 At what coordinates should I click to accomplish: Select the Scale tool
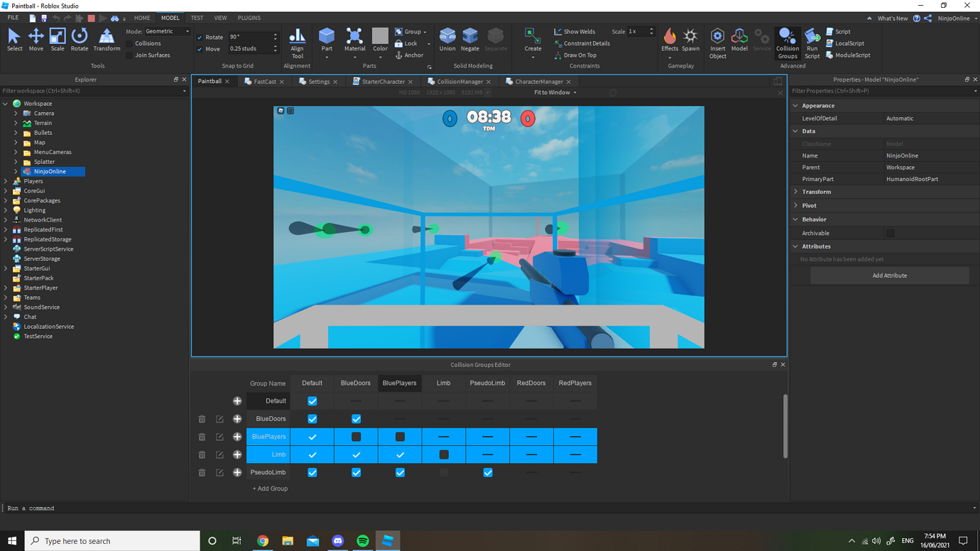[58, 40]
